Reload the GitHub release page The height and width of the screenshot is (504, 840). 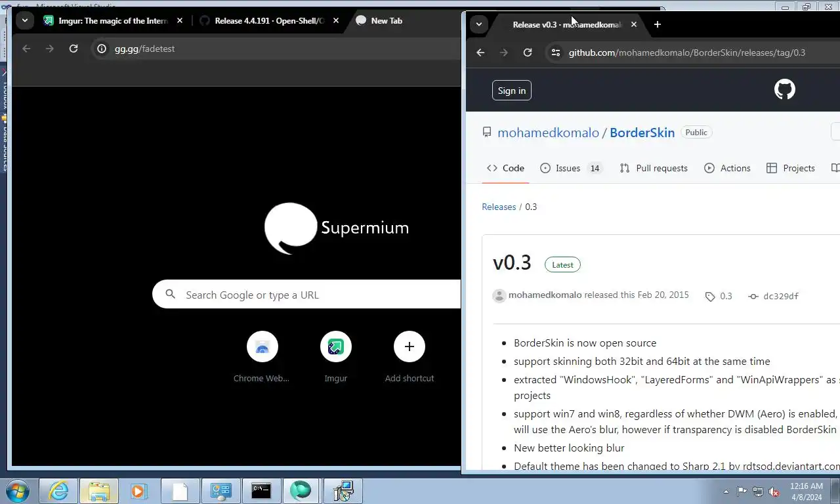[528, 52]
